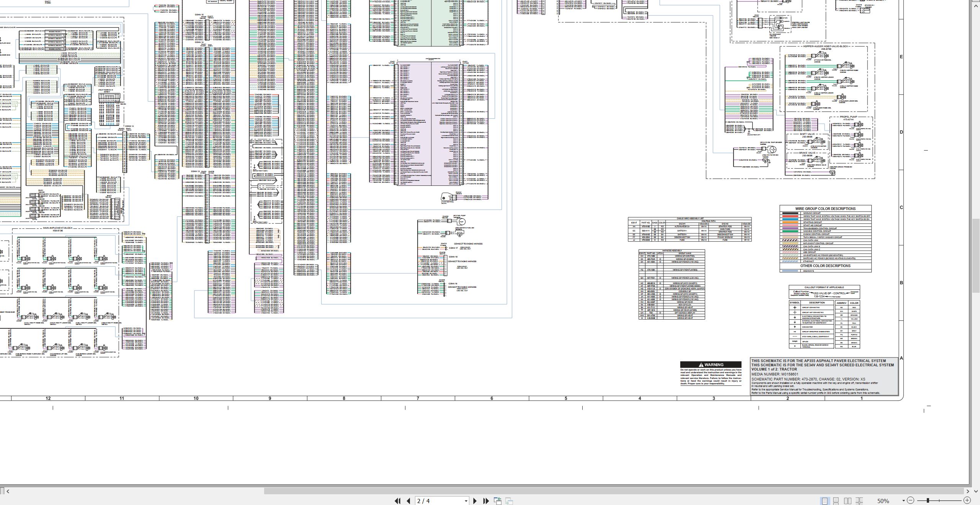
Task: Click the 'ALTERNATOR B+' cable list cell
Action: [x=682, y=227]
